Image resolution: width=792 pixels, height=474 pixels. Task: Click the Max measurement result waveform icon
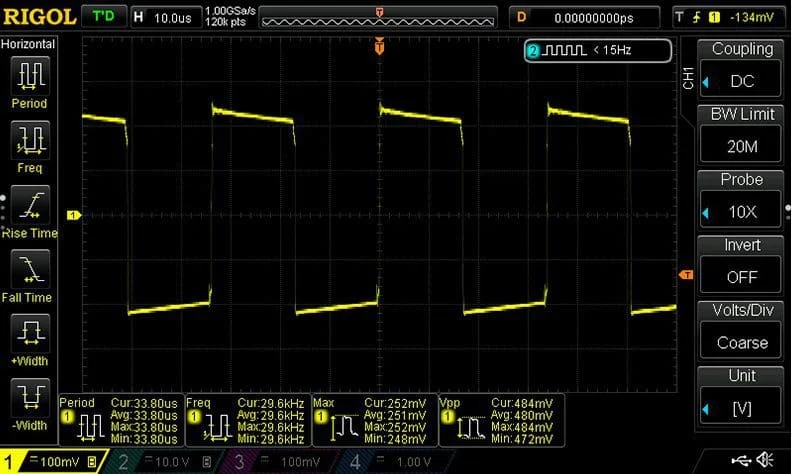[x=344, y=428]
